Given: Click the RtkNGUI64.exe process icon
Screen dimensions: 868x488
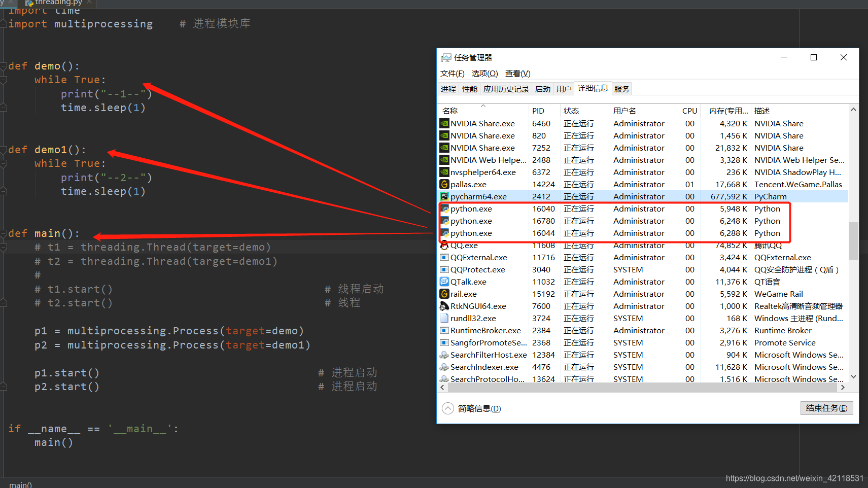Looking at the screenshot, I should 444,306.
